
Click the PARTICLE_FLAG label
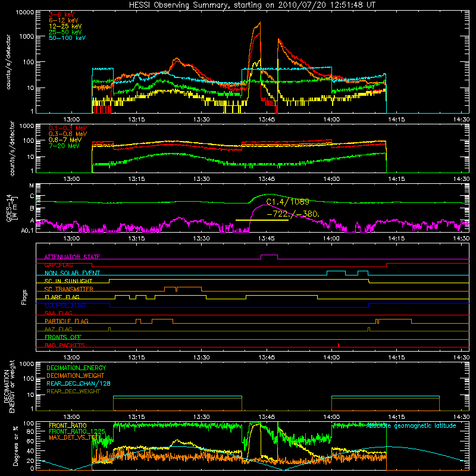click(x=67, y=321)
